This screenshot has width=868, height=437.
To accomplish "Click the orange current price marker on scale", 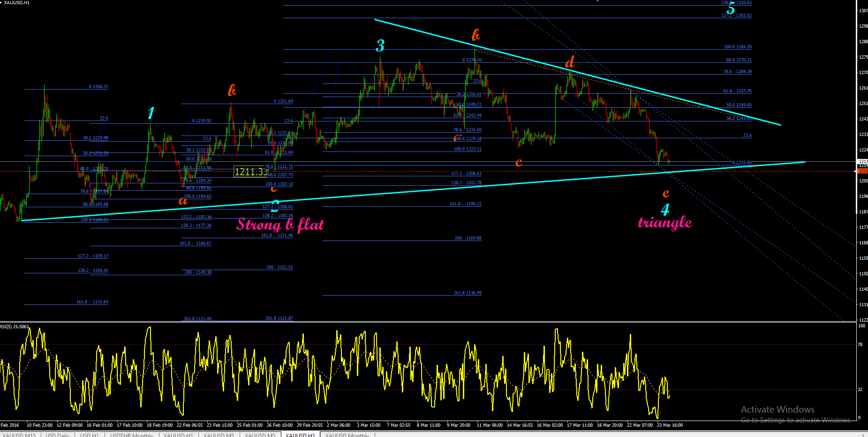I will 862,171.
